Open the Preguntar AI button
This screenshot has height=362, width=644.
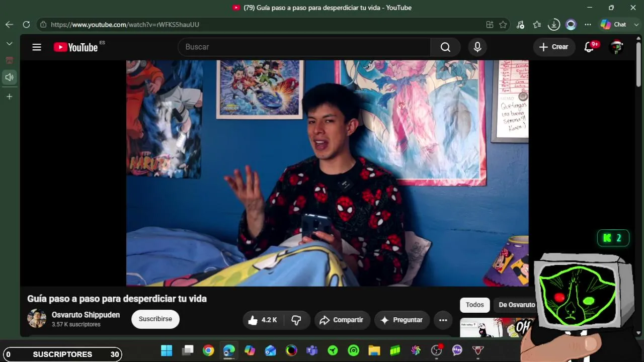click(x=401, y=320)
